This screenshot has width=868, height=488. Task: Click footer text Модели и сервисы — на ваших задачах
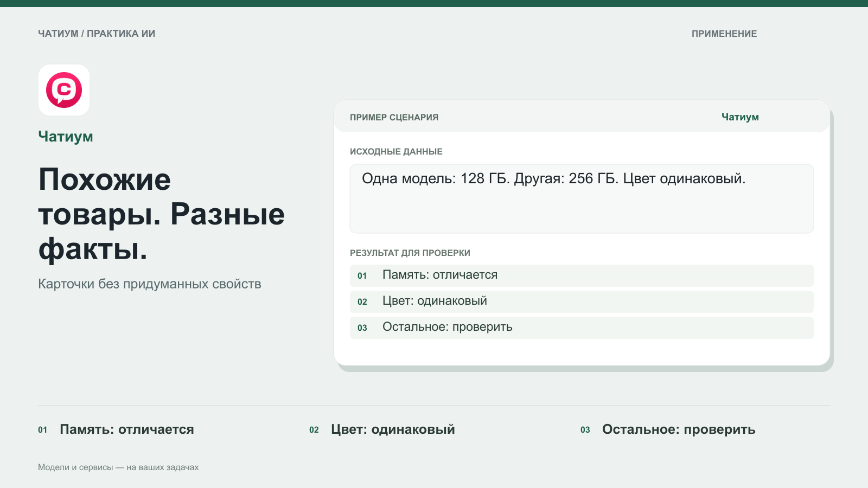pos(118,467)
